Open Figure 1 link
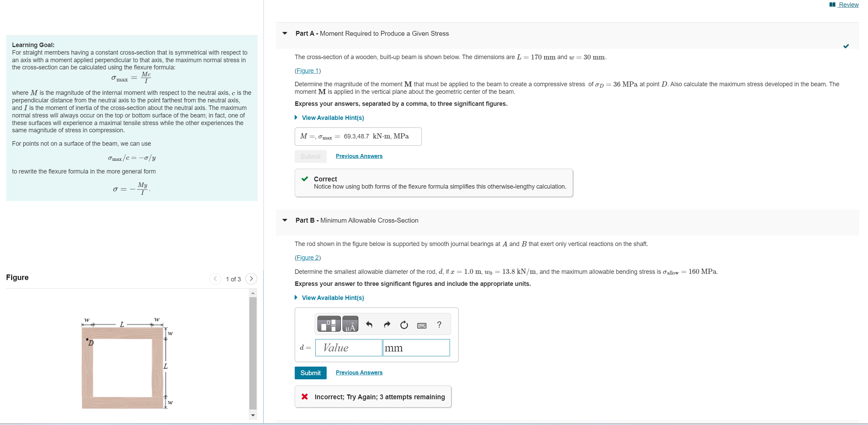 point(307,71)
